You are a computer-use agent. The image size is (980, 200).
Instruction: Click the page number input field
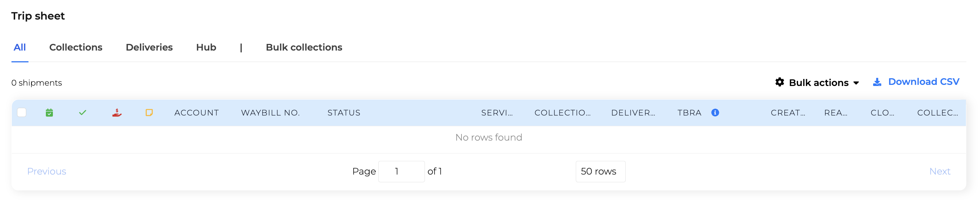(401, 172)
